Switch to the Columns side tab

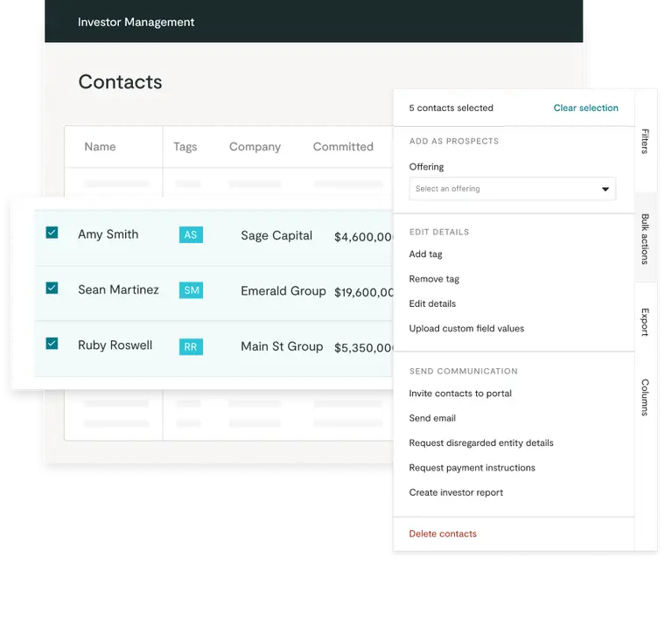646,397
